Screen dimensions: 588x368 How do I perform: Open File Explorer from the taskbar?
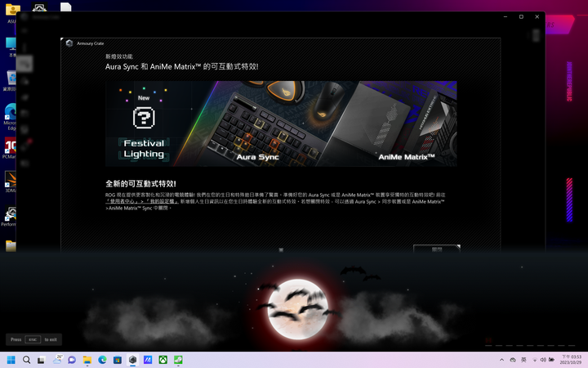87,360
